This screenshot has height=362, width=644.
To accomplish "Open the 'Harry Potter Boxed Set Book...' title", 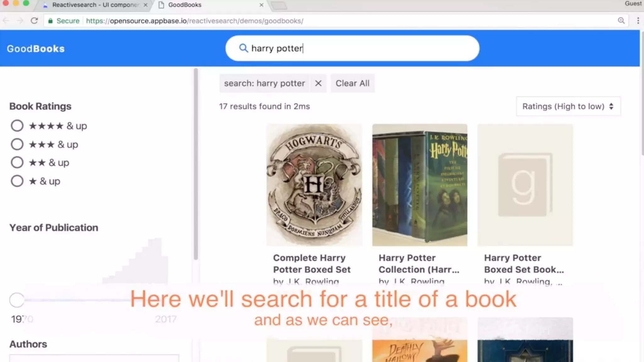I will coord(524,264).
